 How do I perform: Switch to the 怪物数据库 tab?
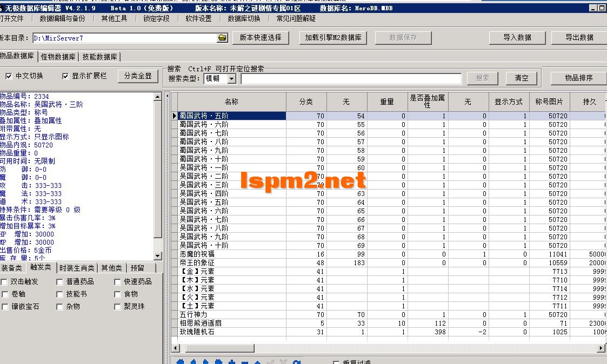click(58, 56)
